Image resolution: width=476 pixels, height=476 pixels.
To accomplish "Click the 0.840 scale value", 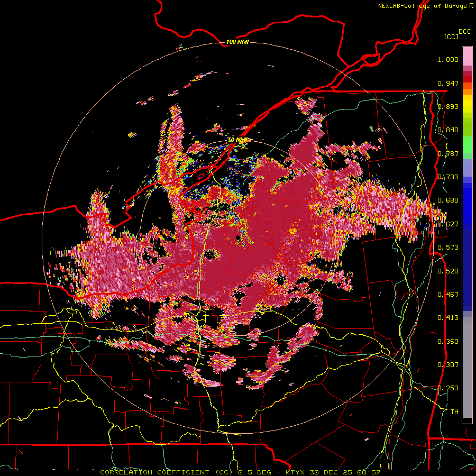I will pyautogui.click(x=448, y=130).
